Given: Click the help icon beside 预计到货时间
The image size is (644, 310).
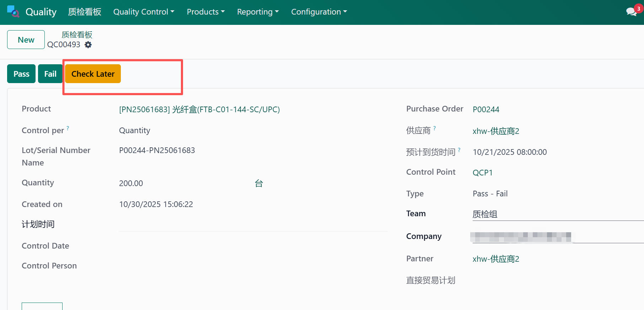Looking at the screenshot, I should (x=459, y=150).
